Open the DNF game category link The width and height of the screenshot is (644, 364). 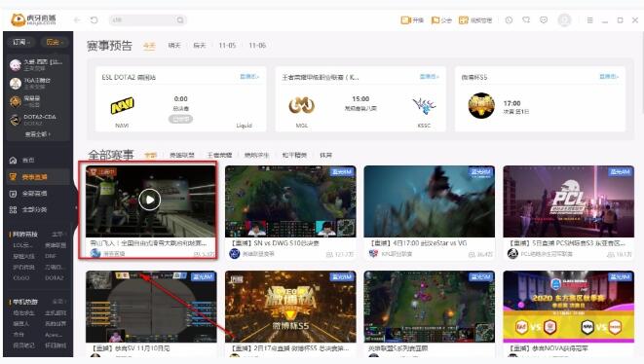(51, 256)
